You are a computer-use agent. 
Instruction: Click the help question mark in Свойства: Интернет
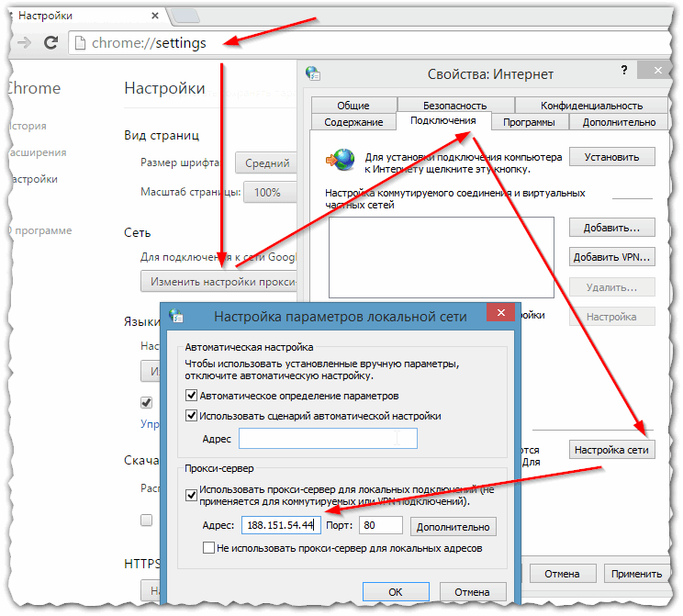(x=624, y=70)
